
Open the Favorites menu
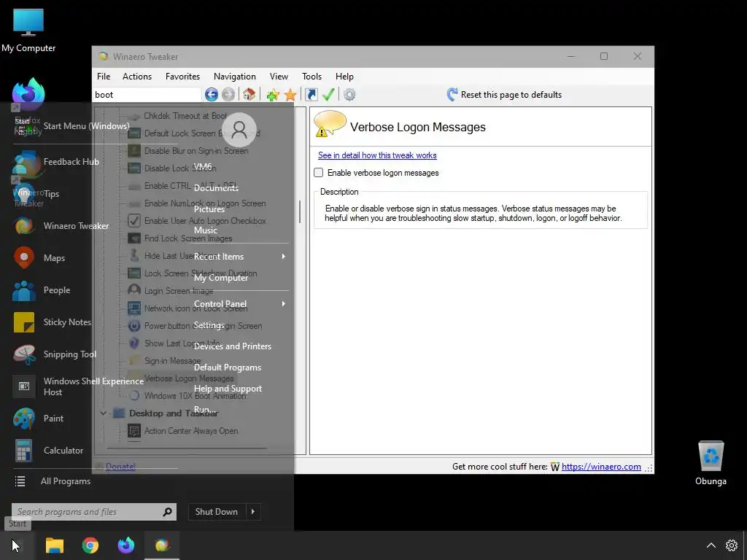[x=182, y=77]
